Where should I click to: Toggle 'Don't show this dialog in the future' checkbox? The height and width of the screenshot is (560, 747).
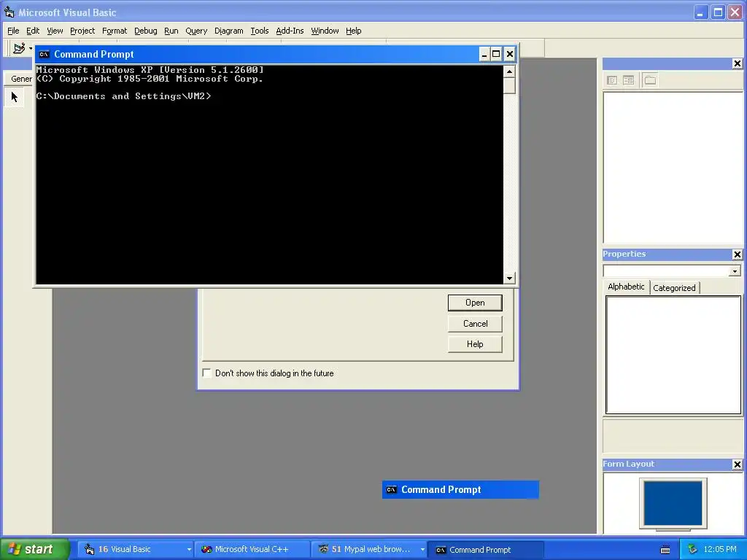click(x=206, y=373)
